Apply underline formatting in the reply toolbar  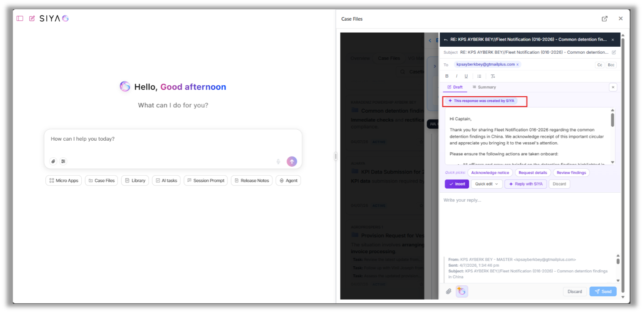[x=466, y=76]
